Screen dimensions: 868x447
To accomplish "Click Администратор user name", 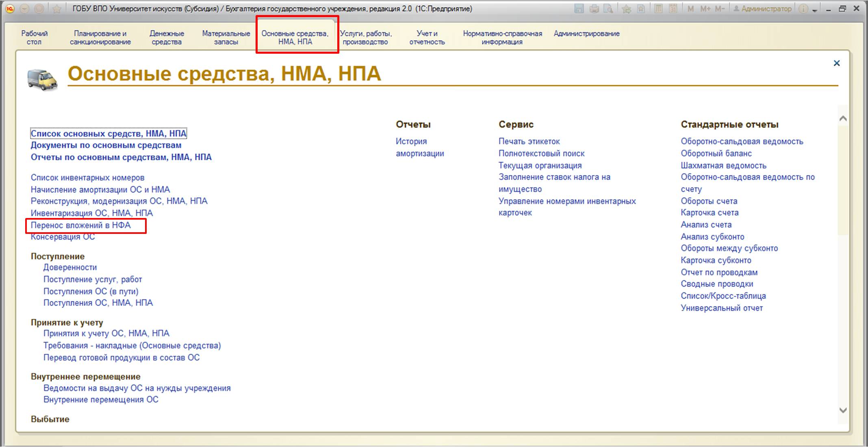I will (766, 9).
